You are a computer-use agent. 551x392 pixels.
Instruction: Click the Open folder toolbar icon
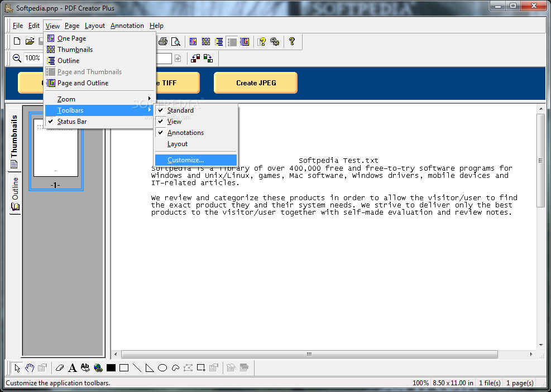pyautogui.click(x=30, y=41)
